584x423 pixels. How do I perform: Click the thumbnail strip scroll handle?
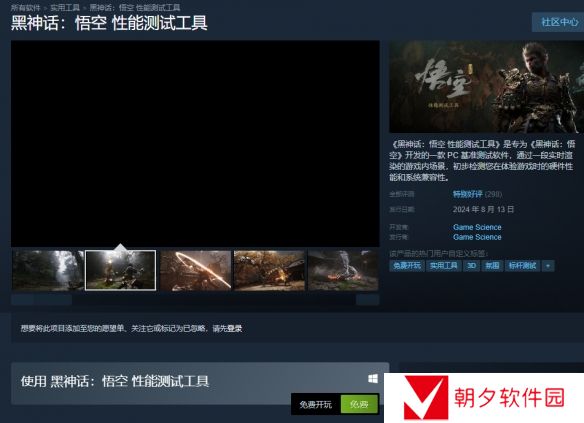tap(41, 300)
